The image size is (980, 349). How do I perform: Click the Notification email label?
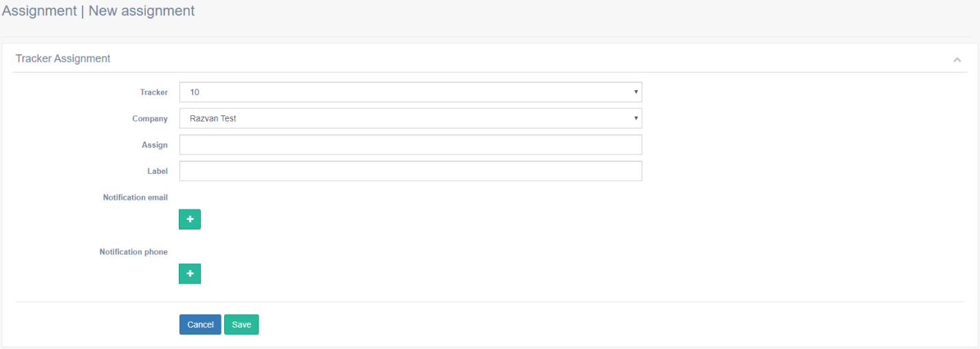[x=135, y=198]
